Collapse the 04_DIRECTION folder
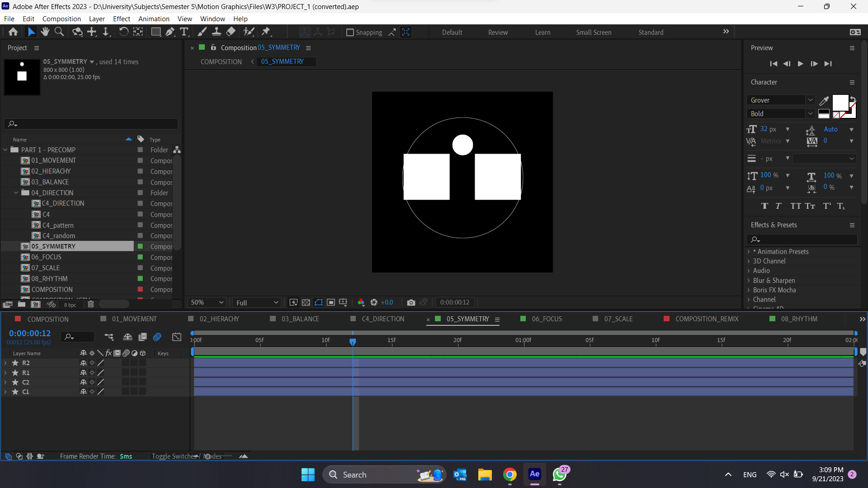Viewport: 868px width, 488px height. click(16, 193)
